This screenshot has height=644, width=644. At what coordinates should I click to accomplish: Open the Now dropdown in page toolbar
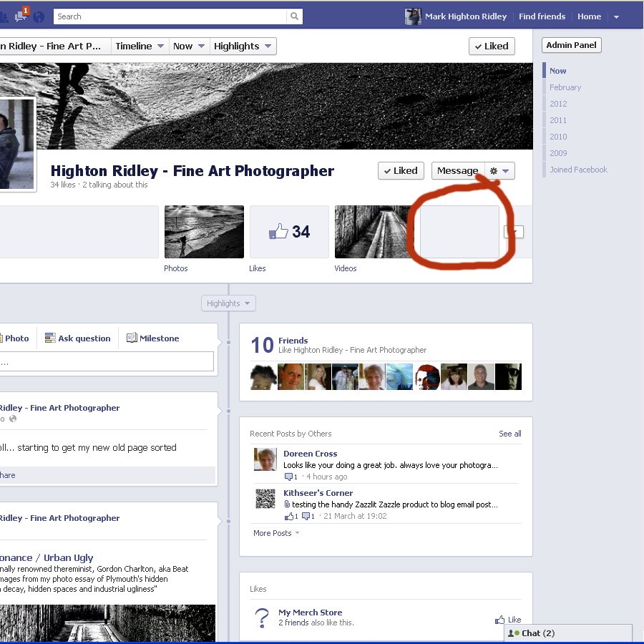coord(189,46)
